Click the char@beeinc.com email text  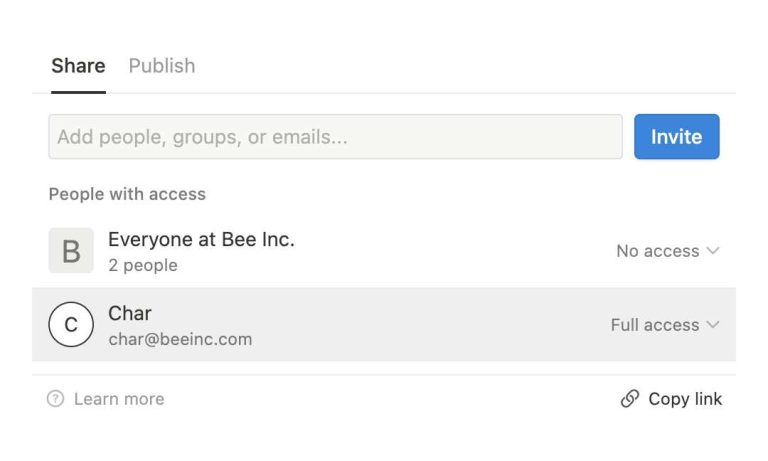pyautogui.click(x=180, y=339)
